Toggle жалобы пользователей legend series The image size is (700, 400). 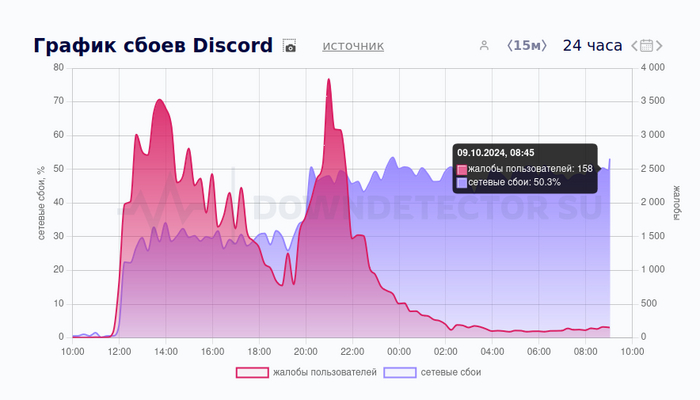pos(306,372)
